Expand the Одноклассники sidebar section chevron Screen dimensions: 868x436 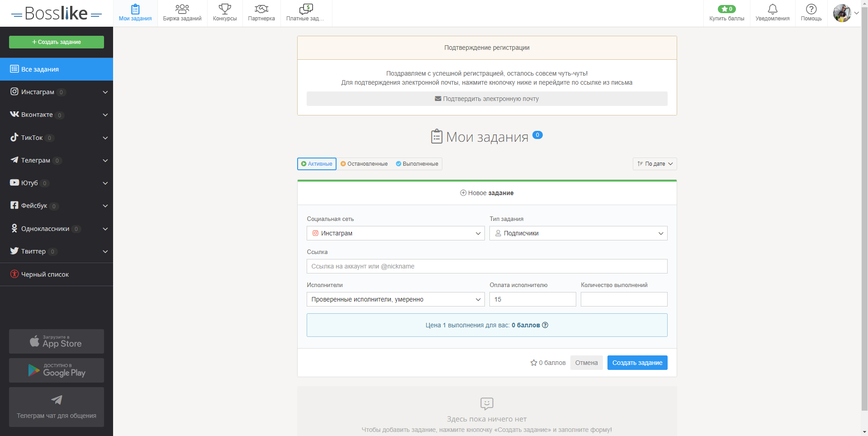point(105,229)
